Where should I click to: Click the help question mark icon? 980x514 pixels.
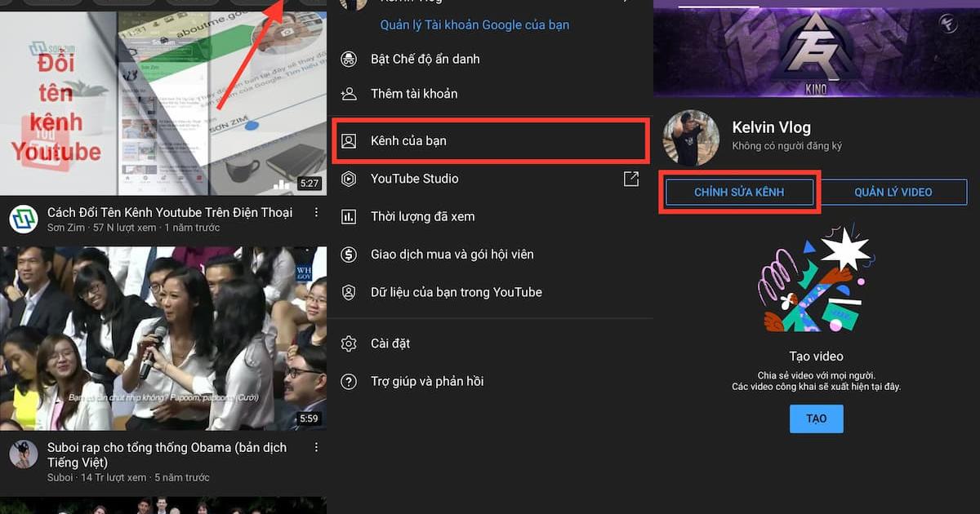coord(350,380)
